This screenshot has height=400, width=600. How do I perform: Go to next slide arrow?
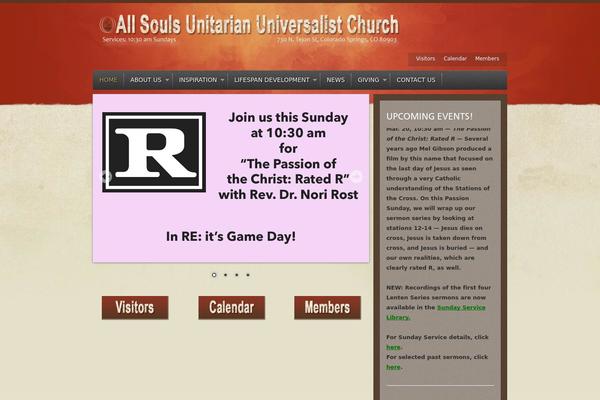tap(356, 176)
